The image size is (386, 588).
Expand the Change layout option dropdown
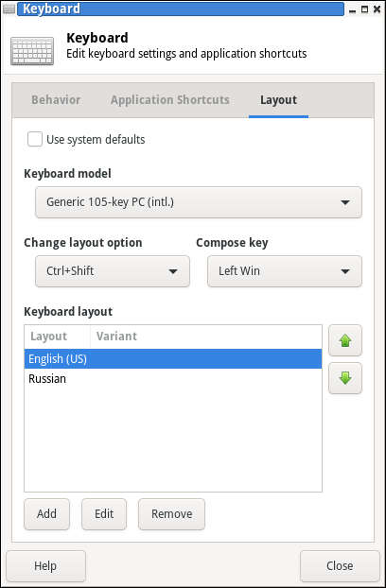click(113, 271)
